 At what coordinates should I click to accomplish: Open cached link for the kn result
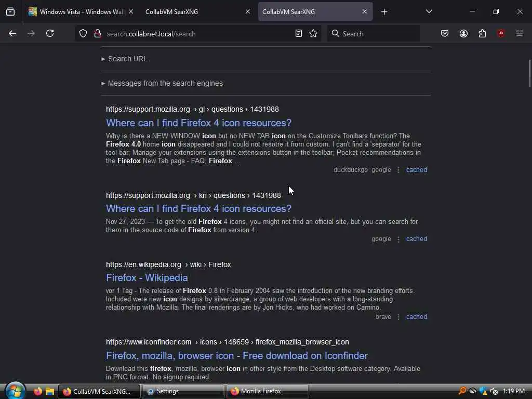click(417, 239)
